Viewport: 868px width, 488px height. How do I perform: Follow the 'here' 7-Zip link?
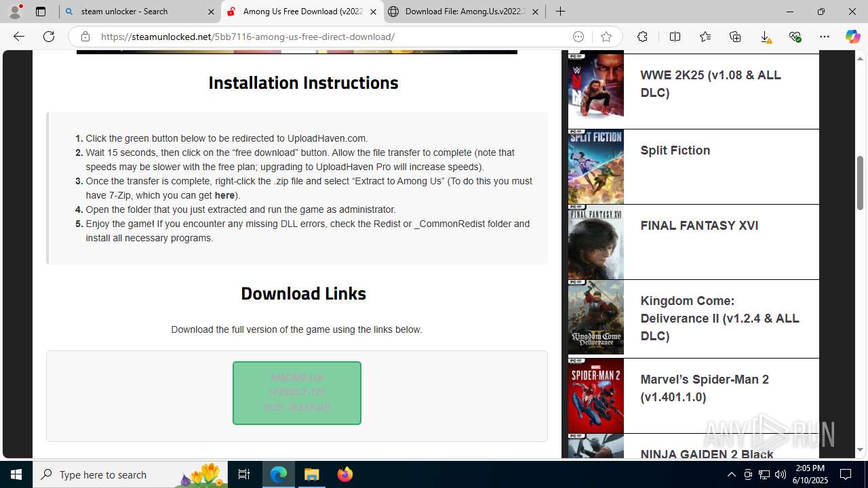[224, 195]
